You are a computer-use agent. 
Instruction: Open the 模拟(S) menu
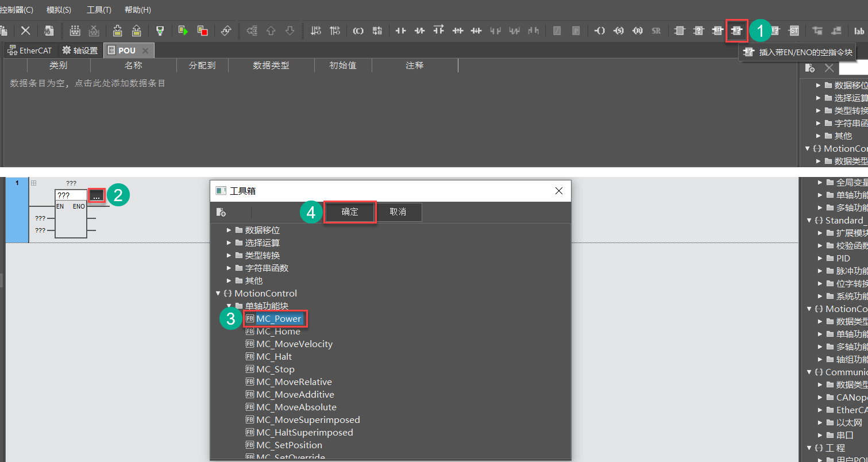coord(59,10)
